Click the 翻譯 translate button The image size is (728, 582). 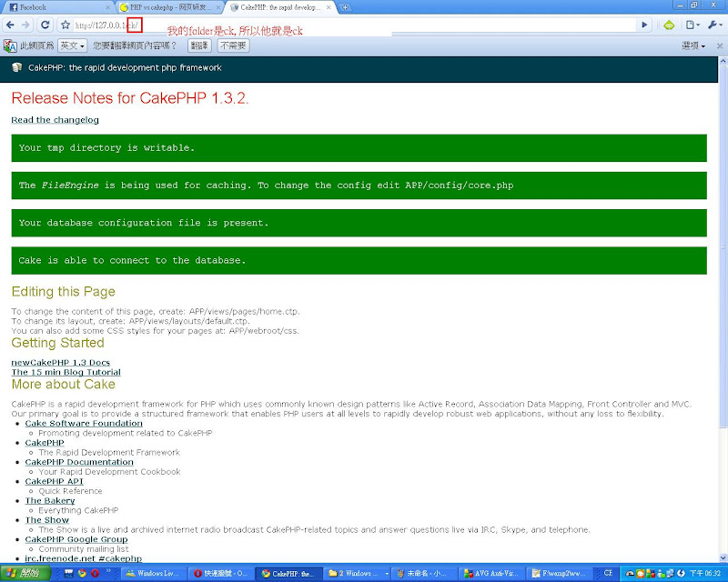click(199, 45)
